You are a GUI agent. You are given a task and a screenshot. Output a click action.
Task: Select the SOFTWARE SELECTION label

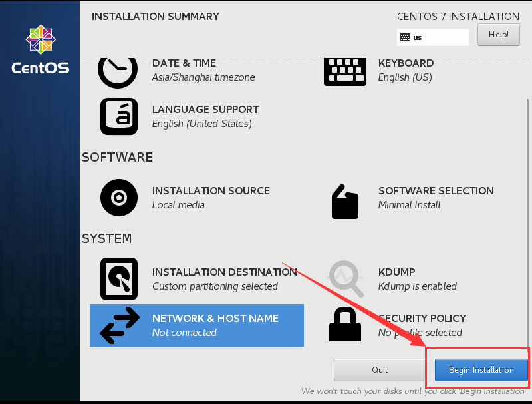(x=436, y=191)
